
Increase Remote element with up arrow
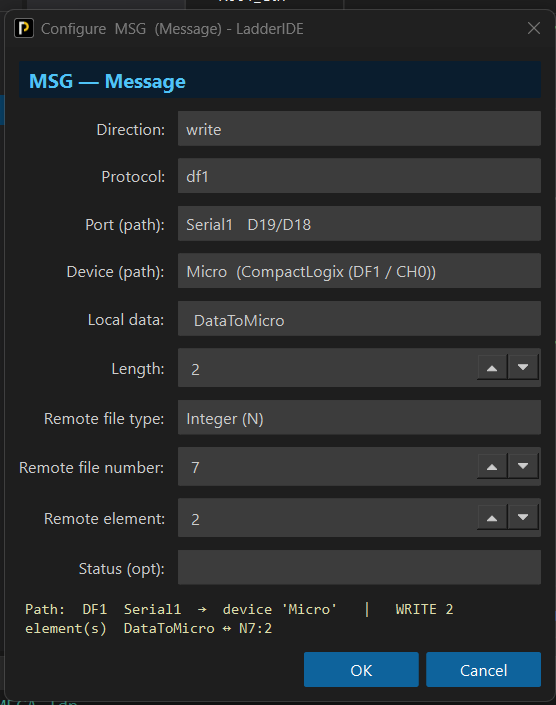[492, 518]
